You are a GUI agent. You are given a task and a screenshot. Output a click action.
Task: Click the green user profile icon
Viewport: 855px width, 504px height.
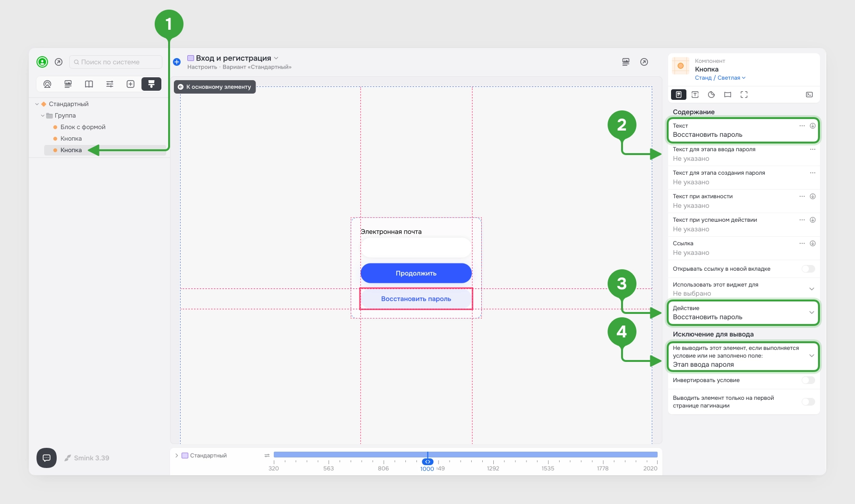click(x=42, y=62)
